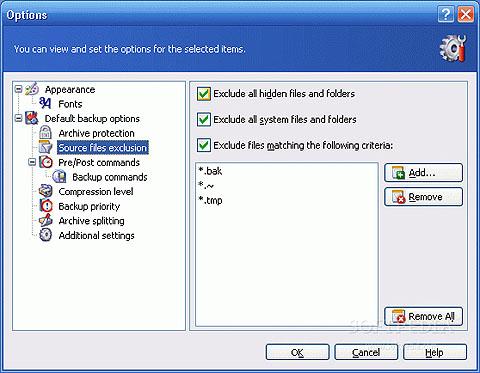Viewport: 480px width, 373px height.
Task: Open Archive protection settings
Action: 96,133
